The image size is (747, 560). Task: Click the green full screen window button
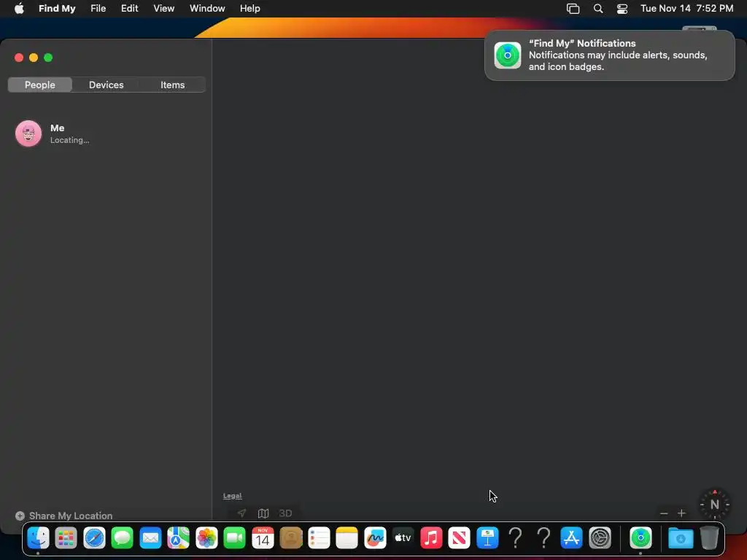click(48, 58)
